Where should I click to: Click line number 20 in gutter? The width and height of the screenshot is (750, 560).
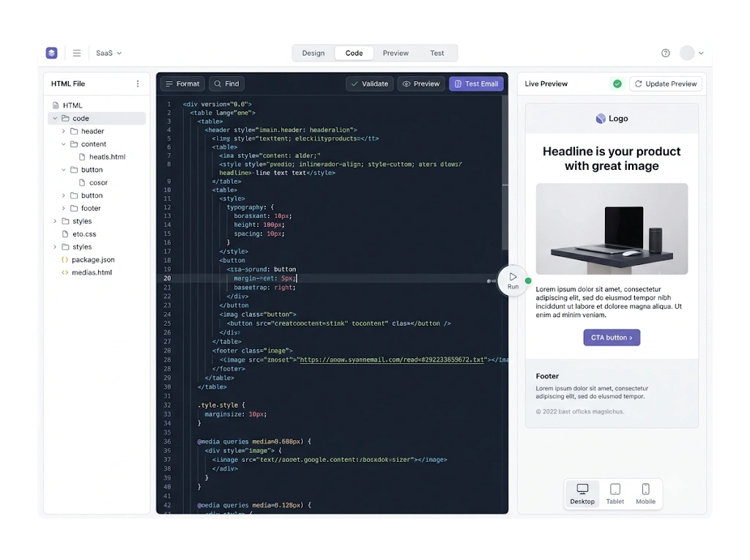tap(167, 278)
